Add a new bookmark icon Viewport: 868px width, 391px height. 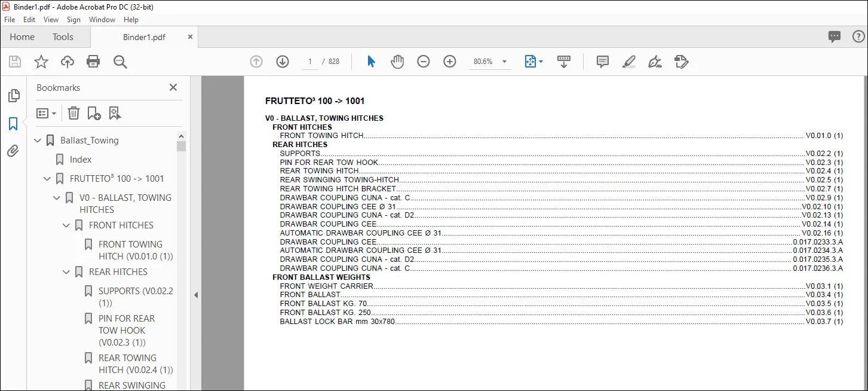point(94,113)
